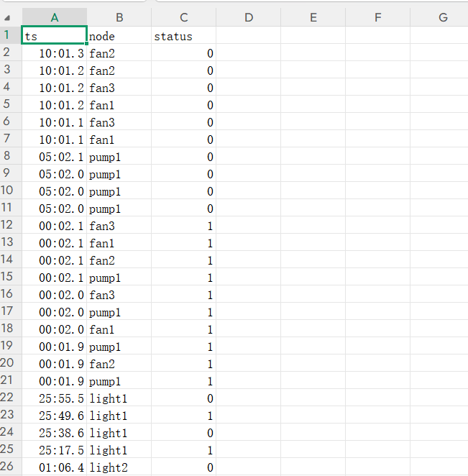468x476 pixels.
Task: Click cell A26 timestamp 01:06.4
Action: pos(55,467)
